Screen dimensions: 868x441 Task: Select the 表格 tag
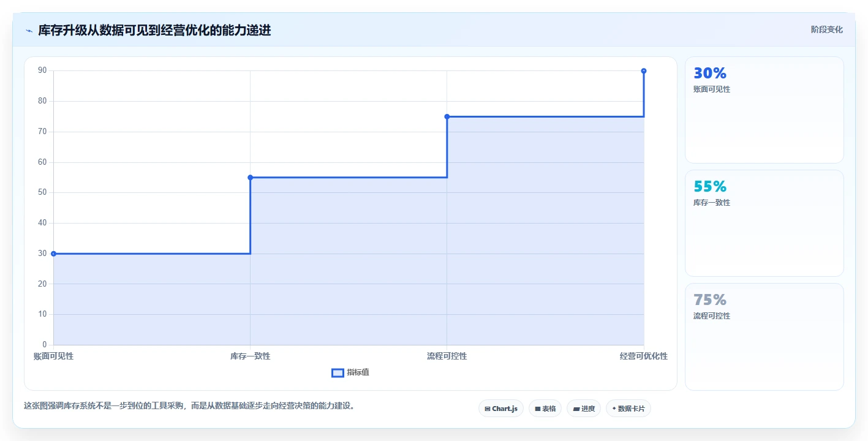545,409
